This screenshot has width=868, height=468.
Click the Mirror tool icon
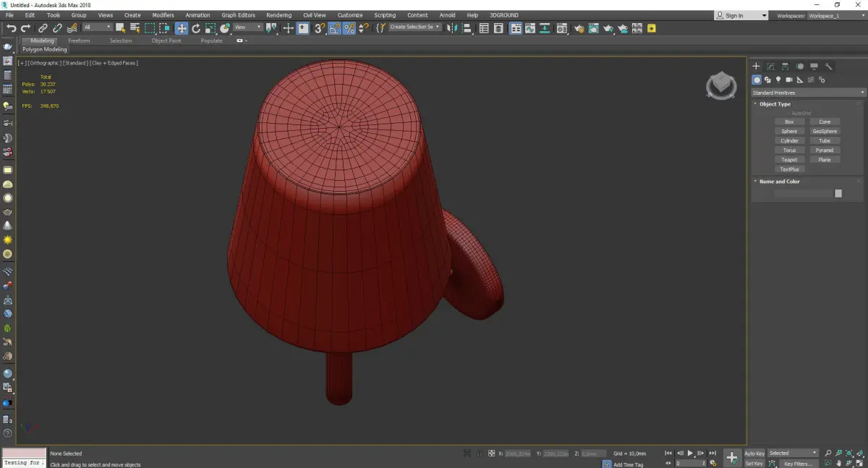[451, 28]
